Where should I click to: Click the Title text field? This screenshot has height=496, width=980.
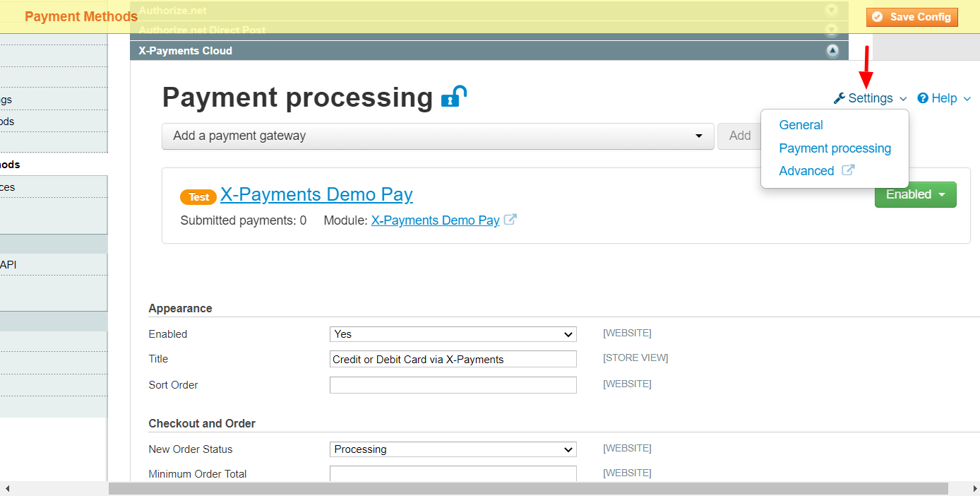click(453, 359)
